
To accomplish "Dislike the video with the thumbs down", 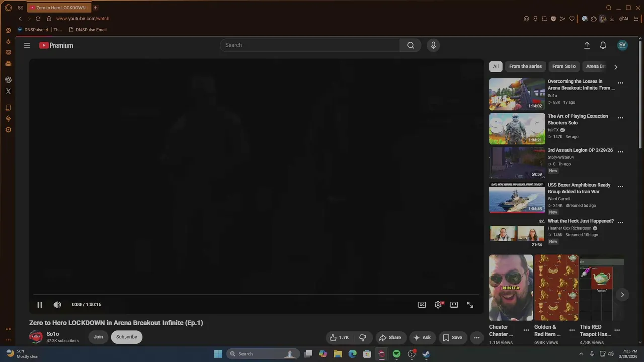I will 363,337.
